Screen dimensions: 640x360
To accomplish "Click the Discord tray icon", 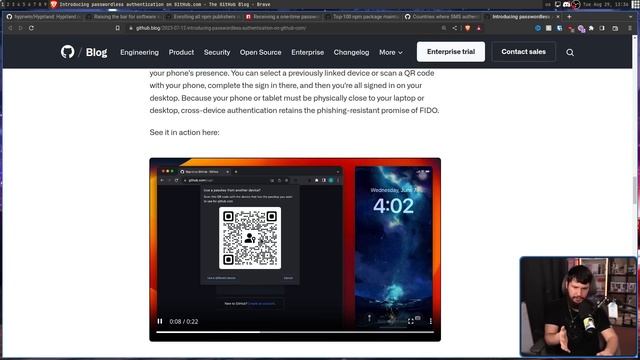I will click(x=567, y=4).
